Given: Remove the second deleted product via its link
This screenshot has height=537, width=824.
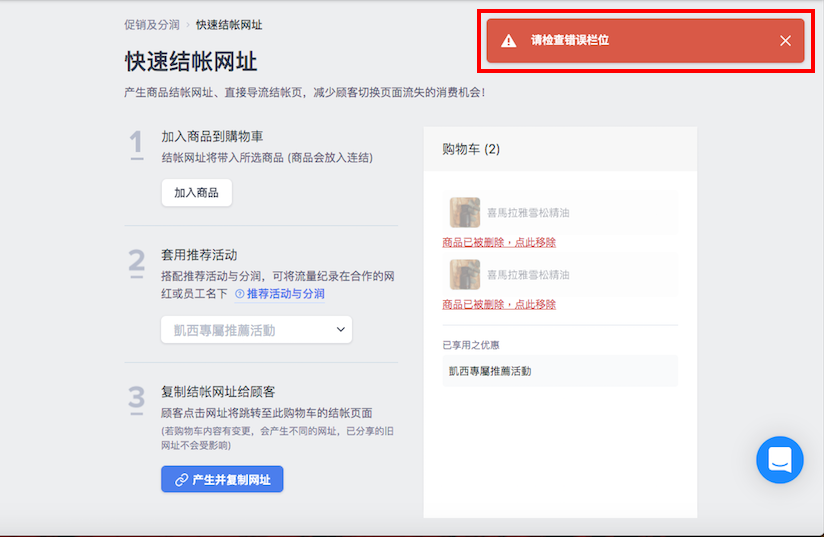Looking at the screenshot, I should (x=499, y=304).
